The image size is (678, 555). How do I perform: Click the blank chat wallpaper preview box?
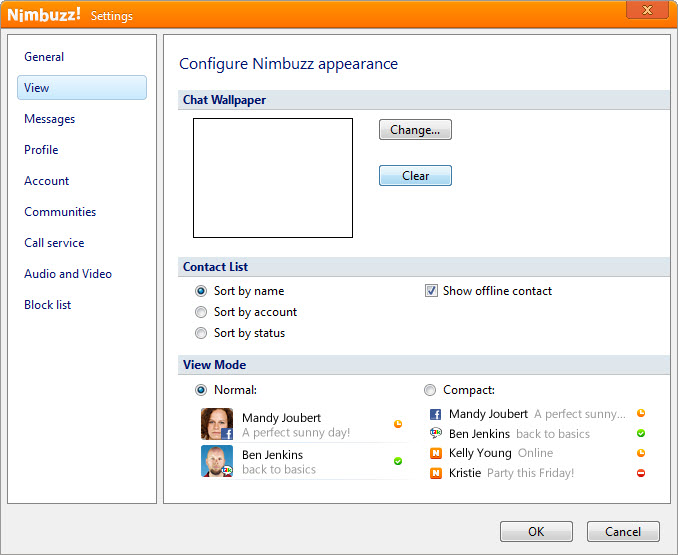tap(273, 178)
